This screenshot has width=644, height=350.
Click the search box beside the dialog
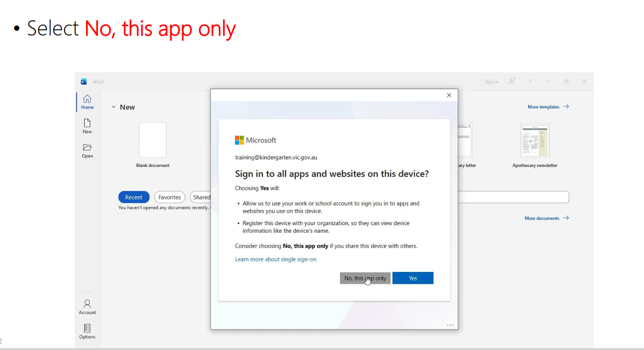click(x=513, y=197)
